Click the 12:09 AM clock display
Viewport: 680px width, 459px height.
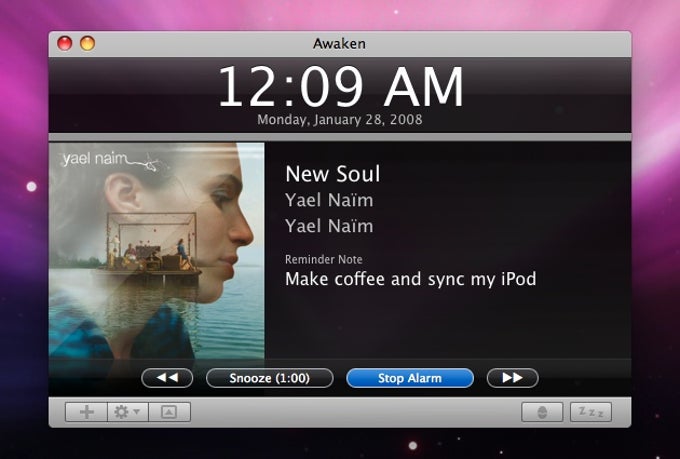tap(340, 87)
